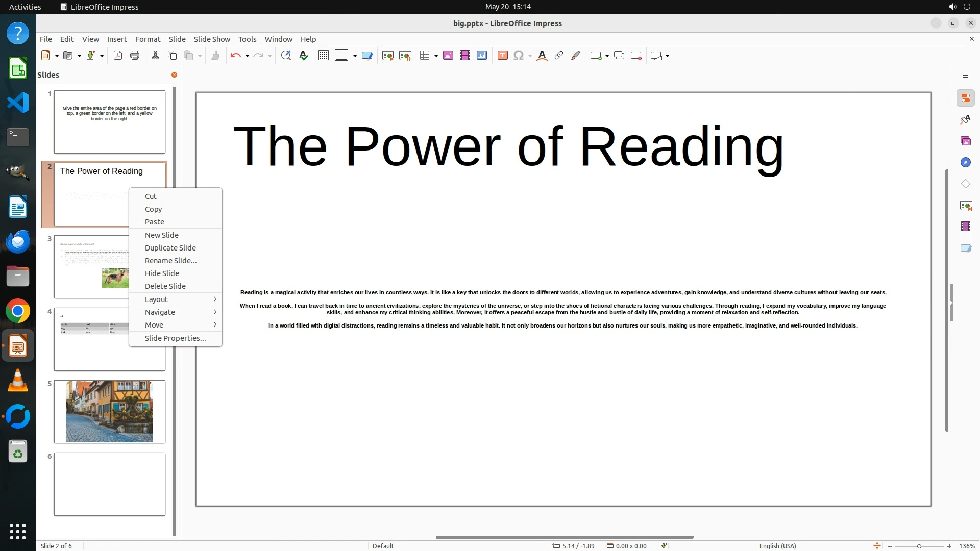Click the Insert Text Box icon
The image size is (980, 551).
point(502,56)
